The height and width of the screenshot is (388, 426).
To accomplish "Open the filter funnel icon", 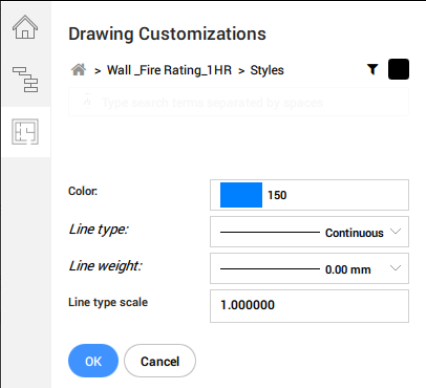I will point(373,70).
